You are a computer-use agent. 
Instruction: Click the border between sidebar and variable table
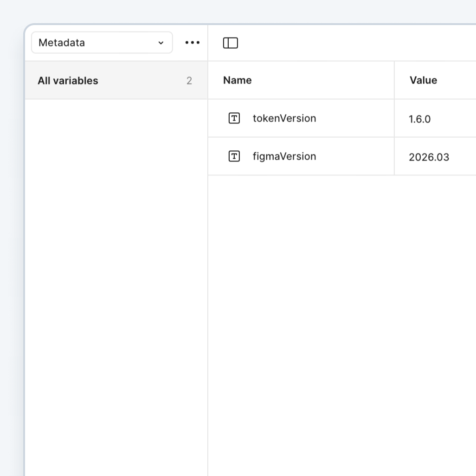[208, 278]
